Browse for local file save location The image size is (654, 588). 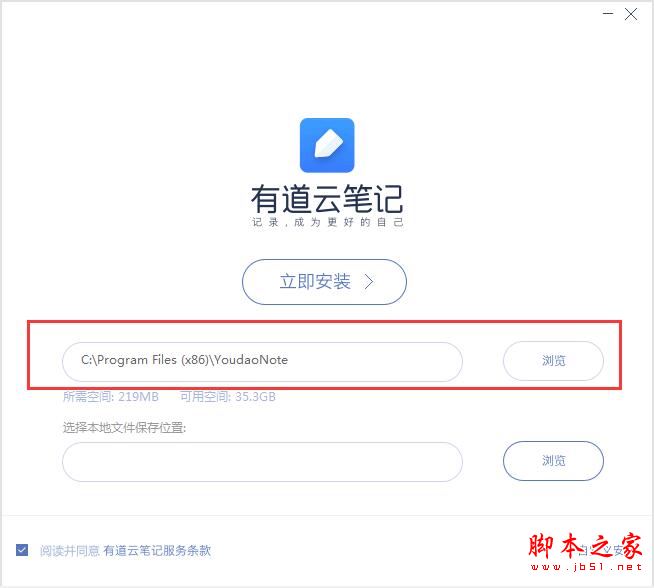[x=553, y=461]
